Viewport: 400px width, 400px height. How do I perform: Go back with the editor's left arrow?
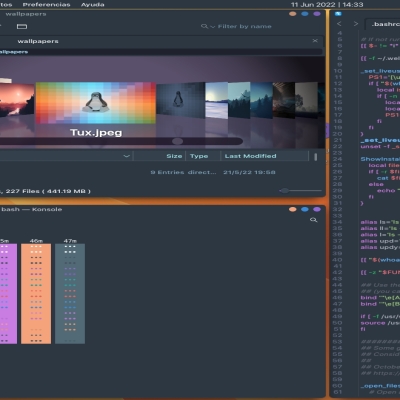[339, 24]
